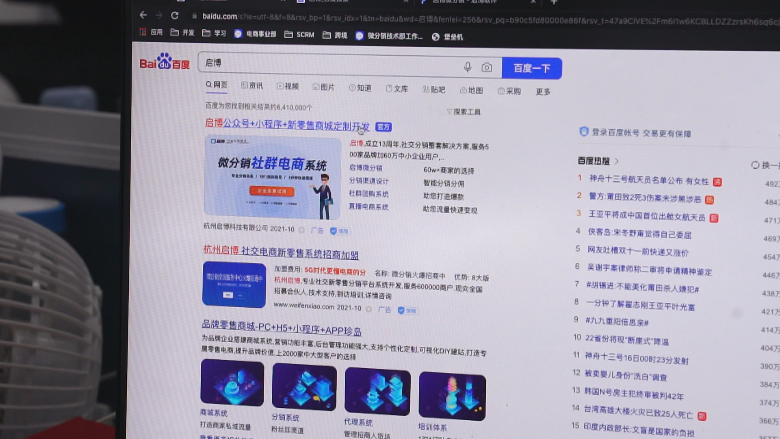Click the padlock icon in the address bar
Image resolution: width=780 pixels, height=439 pixels.
coord(195,16)
